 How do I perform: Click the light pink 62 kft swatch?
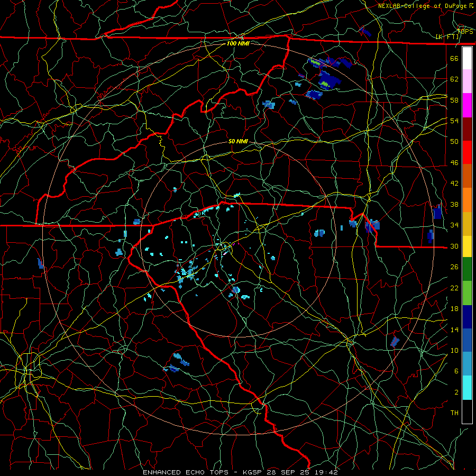pyautogui.click(x=467, y=81)
